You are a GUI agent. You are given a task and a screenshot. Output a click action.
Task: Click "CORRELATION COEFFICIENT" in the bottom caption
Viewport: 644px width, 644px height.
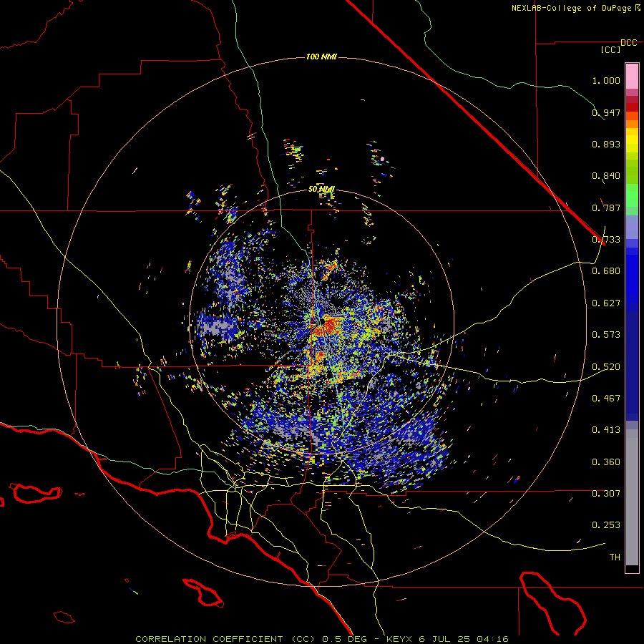click(209, 639)
